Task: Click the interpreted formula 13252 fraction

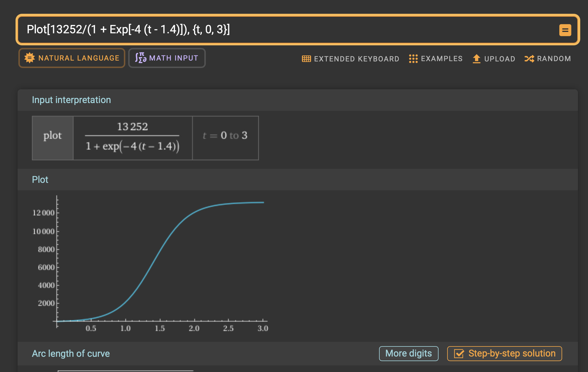Action: pos(132,138)
